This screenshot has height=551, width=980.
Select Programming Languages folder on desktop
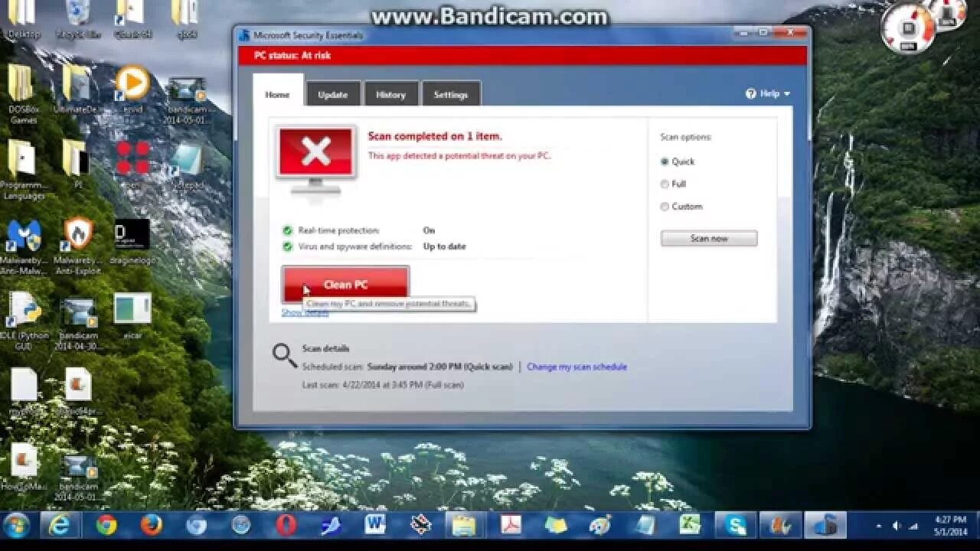tap(23, 169)
